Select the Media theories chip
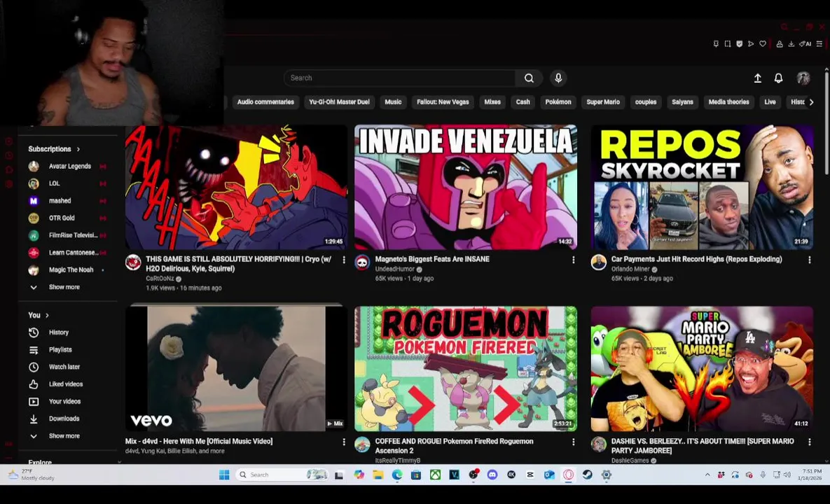This screenshot has height=504, width=830. pos(729,102)
